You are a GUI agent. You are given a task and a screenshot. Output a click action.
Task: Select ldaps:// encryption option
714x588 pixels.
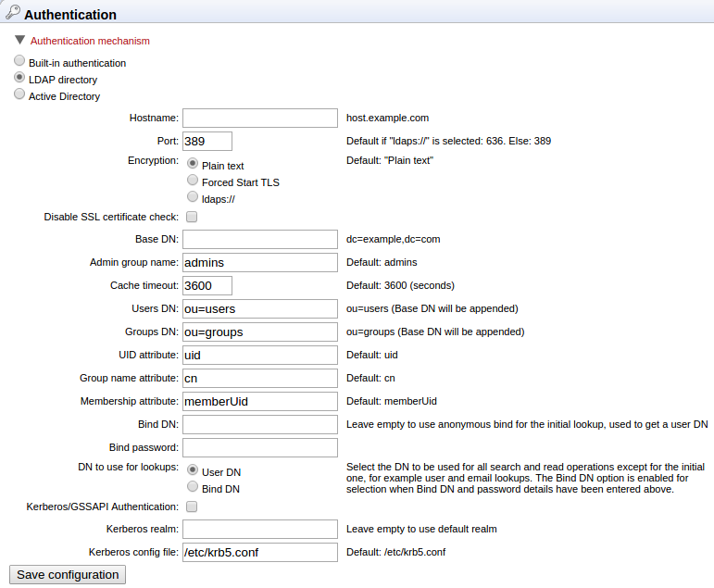[193, 197]
